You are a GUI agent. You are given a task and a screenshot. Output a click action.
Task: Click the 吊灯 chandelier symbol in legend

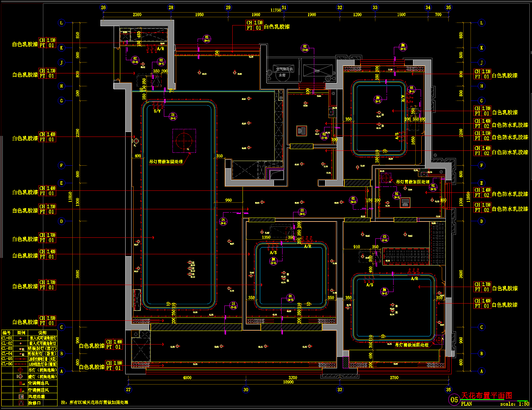click(x=21, y=370)
